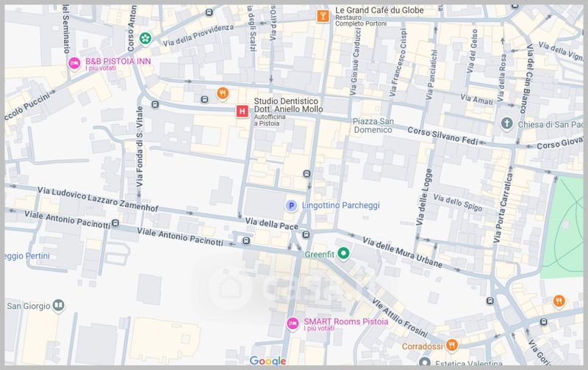The width and height of the screenshot is (588, 370).
Task: Click the Le Grand Café du Globe cocktail icon
Action: (322, 15)
